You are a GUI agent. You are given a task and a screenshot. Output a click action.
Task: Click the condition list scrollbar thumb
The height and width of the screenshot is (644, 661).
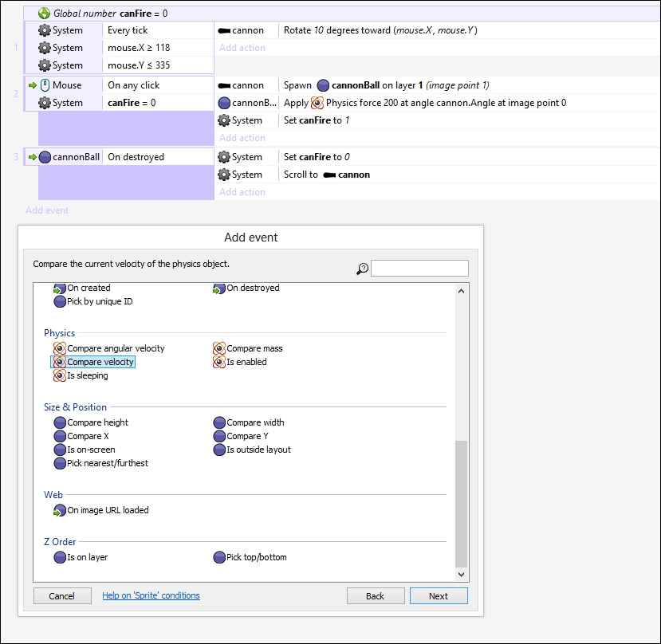coord(461,504)
